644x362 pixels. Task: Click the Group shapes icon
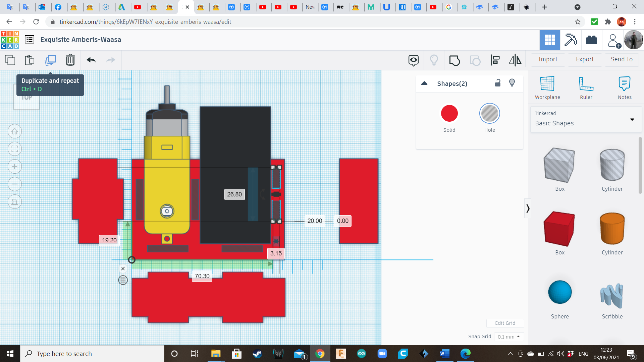point(454,60)
